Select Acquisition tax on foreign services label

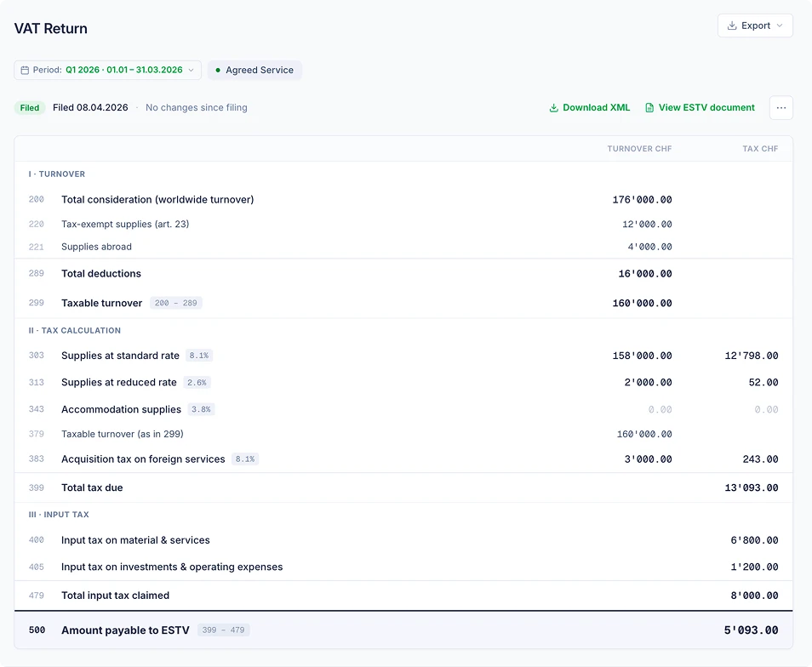[x=143, y=459]
